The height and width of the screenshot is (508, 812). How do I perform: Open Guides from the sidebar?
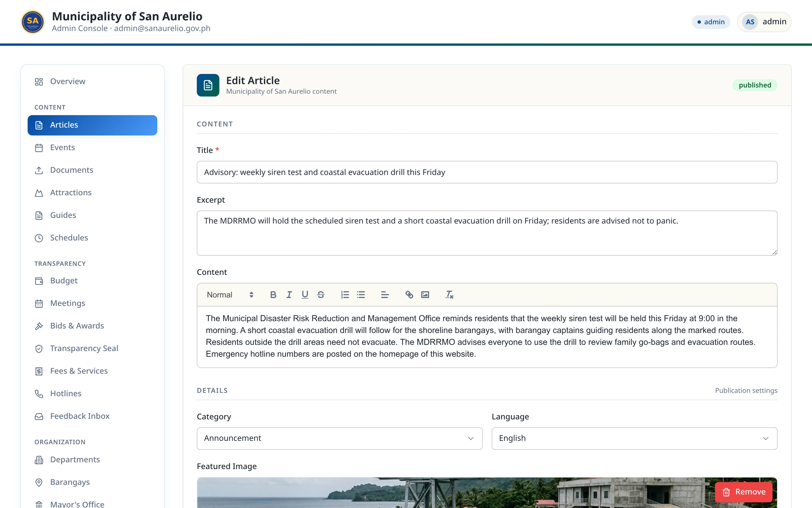click(x=92, y=215)
